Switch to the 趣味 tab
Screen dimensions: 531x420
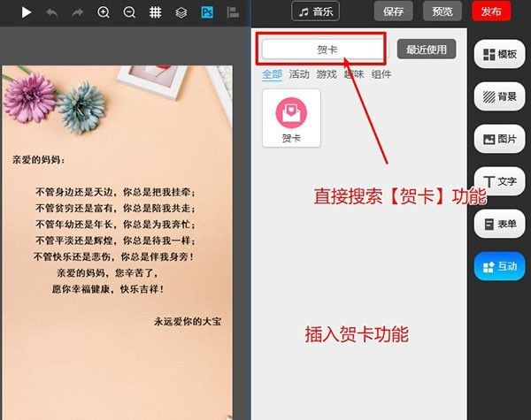(x=354, y=74)
